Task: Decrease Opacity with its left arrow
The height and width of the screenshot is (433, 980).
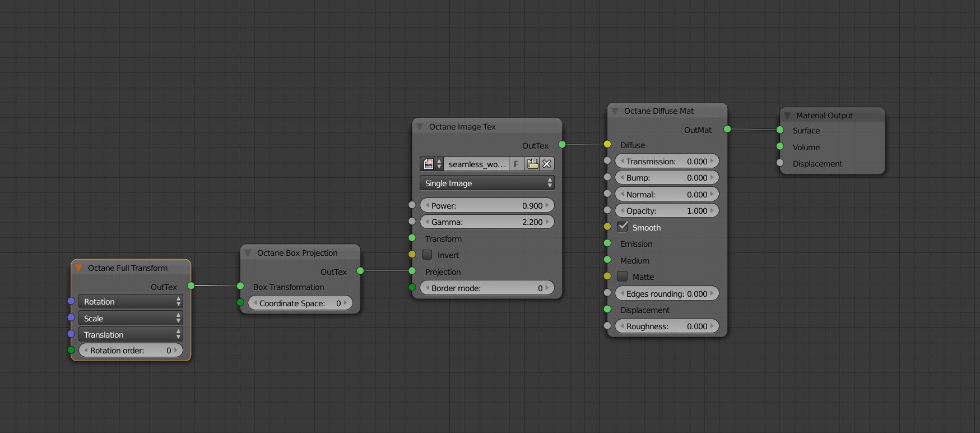Action: click(622, 210)
